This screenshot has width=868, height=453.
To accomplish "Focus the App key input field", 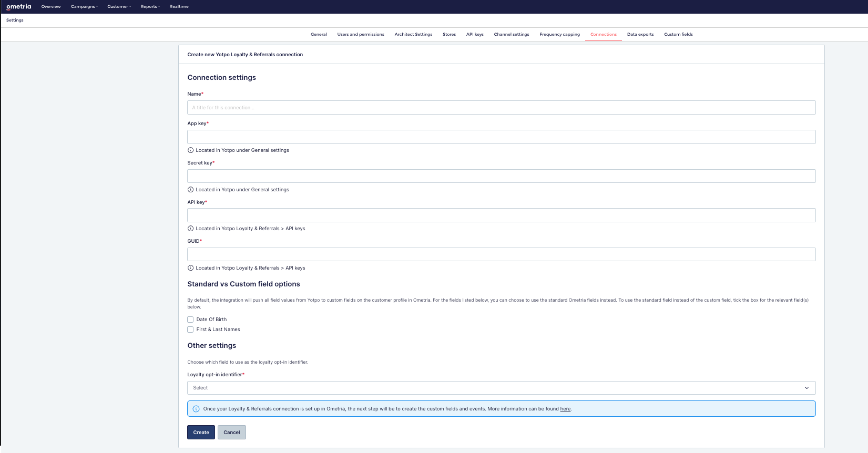I will click(x=501, y=137).
